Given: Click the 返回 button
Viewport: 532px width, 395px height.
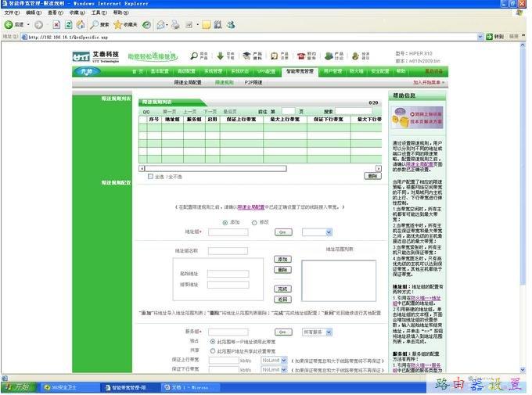Looking at the screenshot, I should coord(282,300).
